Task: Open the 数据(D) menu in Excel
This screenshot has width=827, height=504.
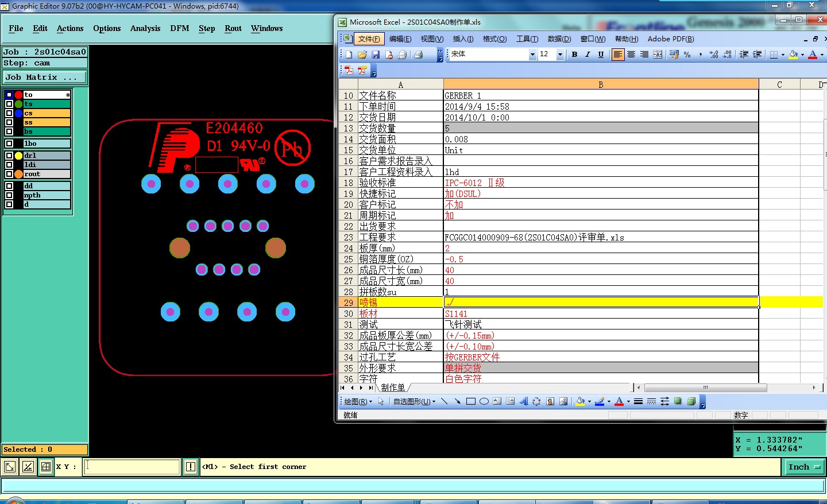Action: (x=559, y=39)
